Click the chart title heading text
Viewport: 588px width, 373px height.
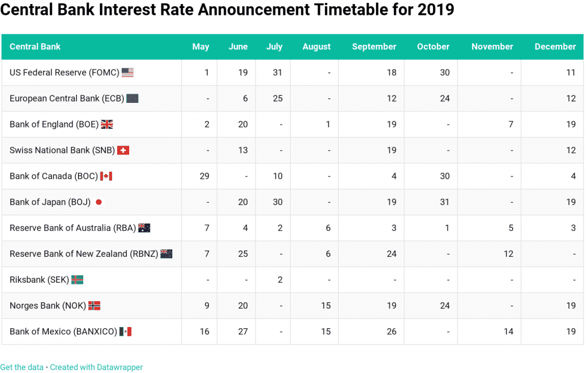227,10
